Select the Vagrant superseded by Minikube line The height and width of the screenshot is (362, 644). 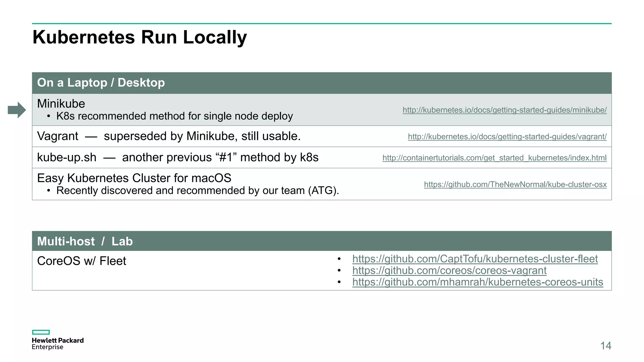169,136
